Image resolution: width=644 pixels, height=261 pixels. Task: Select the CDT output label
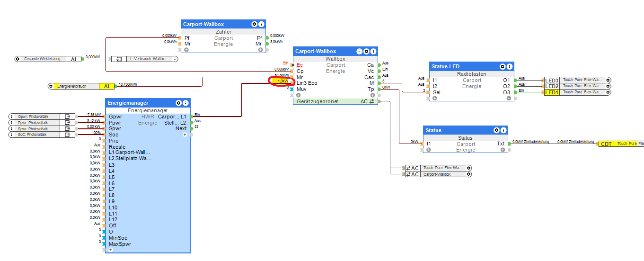coord(606,144)
